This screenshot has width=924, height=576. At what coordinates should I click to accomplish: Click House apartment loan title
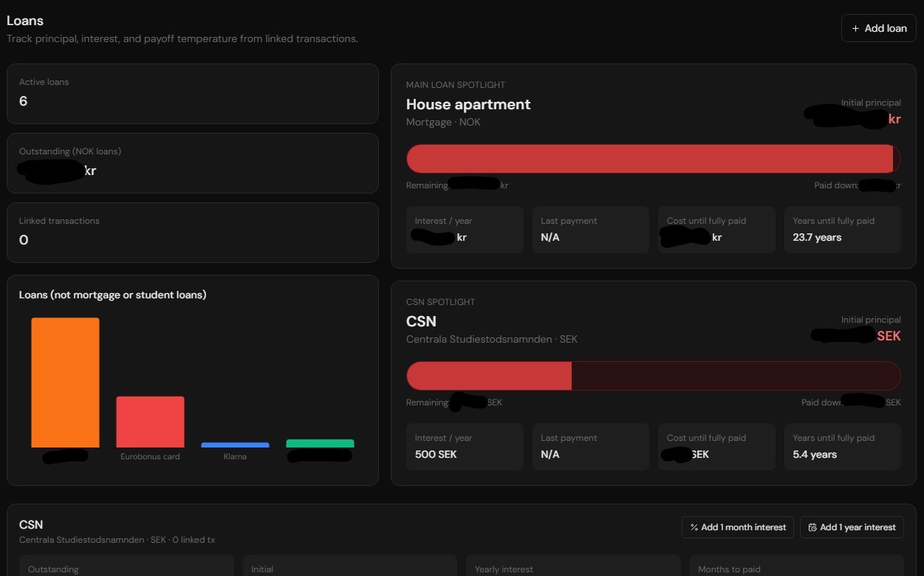(x=468, y=104)
